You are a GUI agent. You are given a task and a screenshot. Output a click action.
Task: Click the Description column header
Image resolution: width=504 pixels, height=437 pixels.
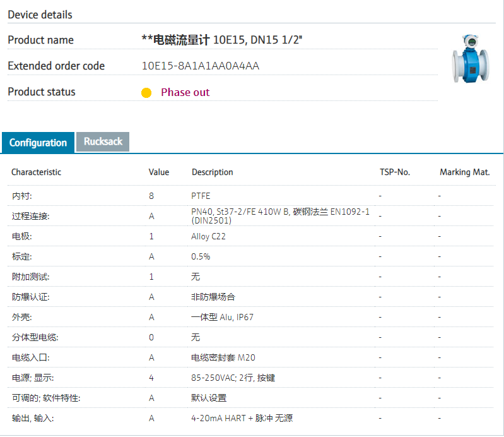pos(212,172)
